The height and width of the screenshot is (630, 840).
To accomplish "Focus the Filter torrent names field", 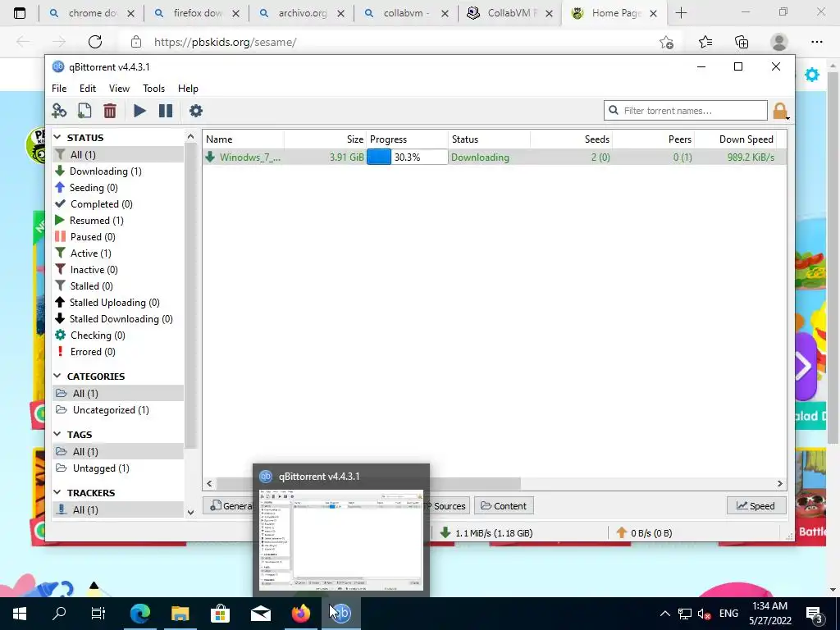I will (685, 111).
